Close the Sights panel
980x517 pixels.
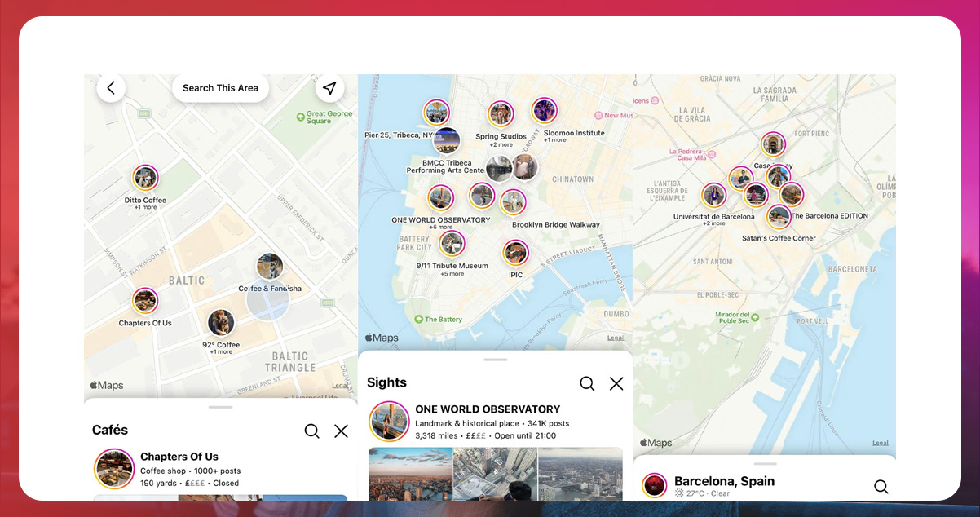(616, 383)
